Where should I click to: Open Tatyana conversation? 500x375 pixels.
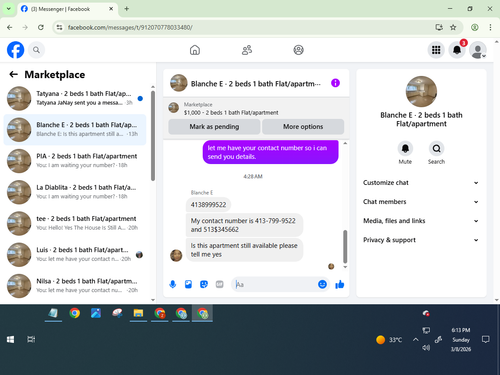(75, 98)
